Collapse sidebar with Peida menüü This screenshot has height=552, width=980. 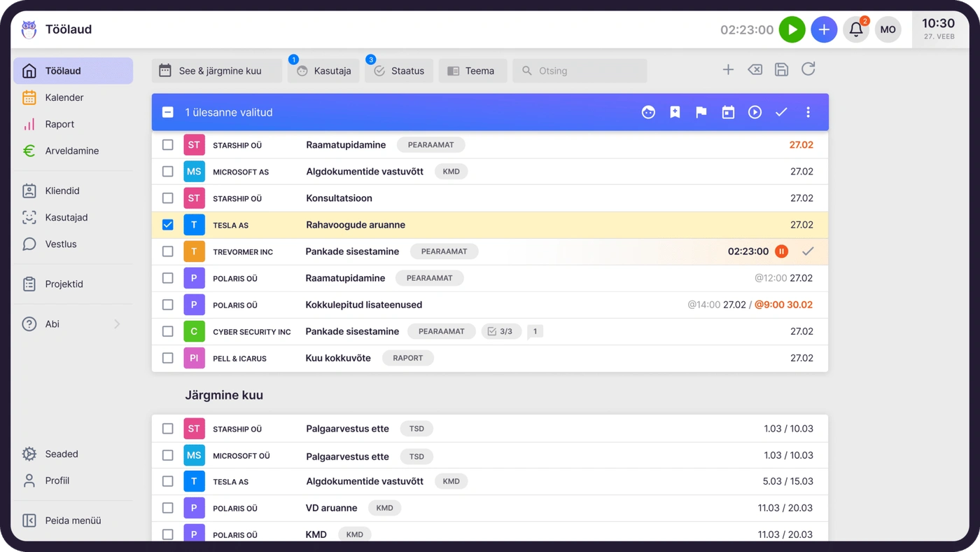[73, 520]
